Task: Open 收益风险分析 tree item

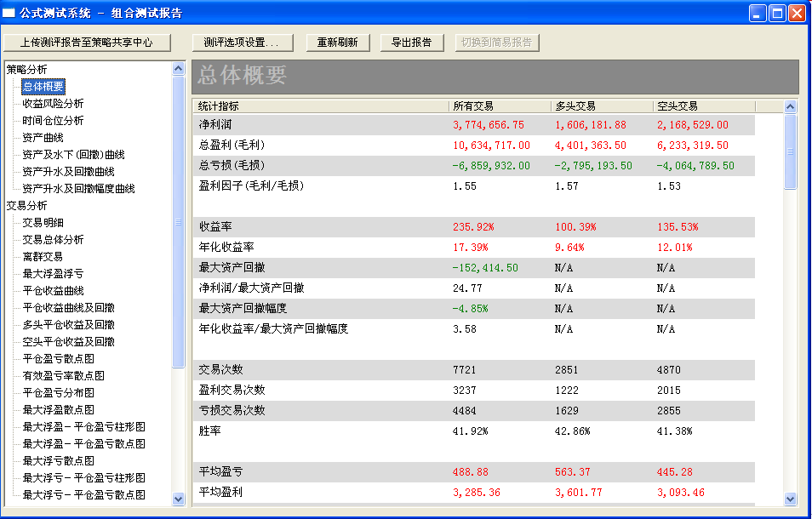Action: click(53, 104)
